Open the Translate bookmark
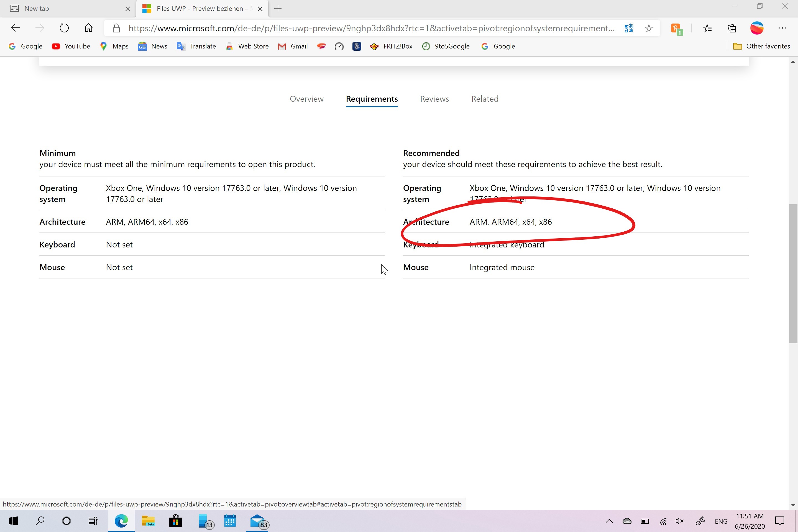 click(x=196, y=46)
